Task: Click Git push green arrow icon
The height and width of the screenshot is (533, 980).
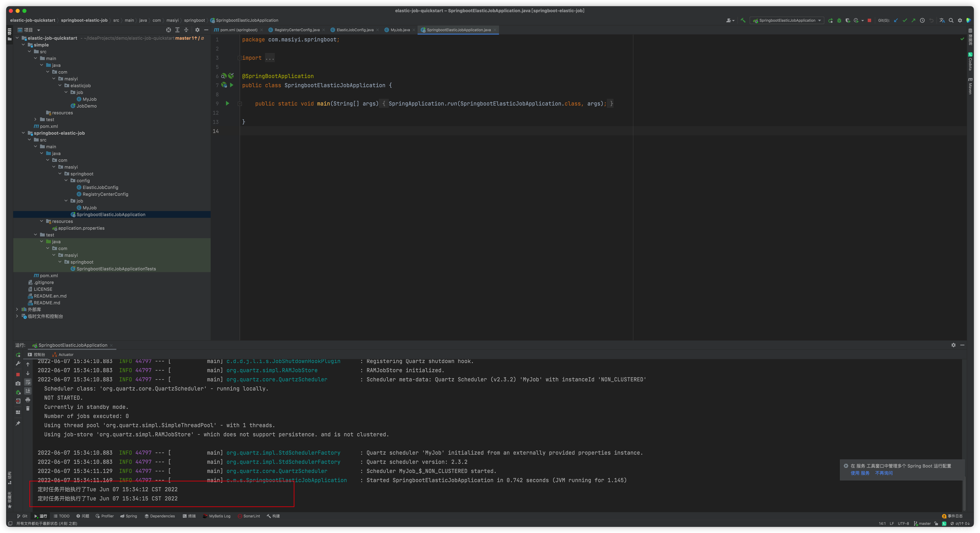Action: point(913,21)
